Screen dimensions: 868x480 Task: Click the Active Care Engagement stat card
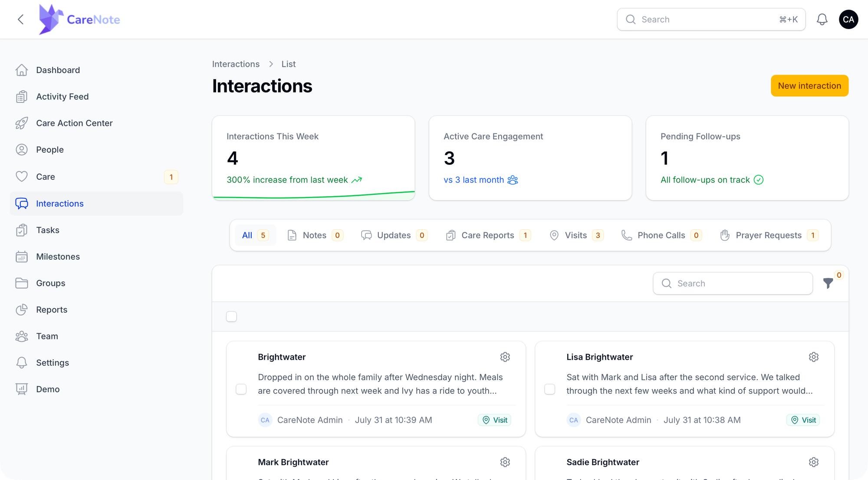tap(530, 158)
